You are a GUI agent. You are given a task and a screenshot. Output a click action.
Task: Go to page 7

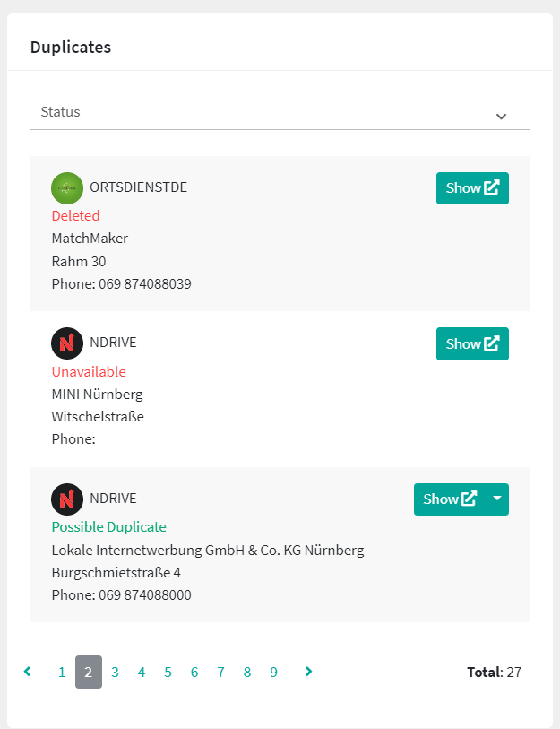pyautogui.click(x=220, y=673)
